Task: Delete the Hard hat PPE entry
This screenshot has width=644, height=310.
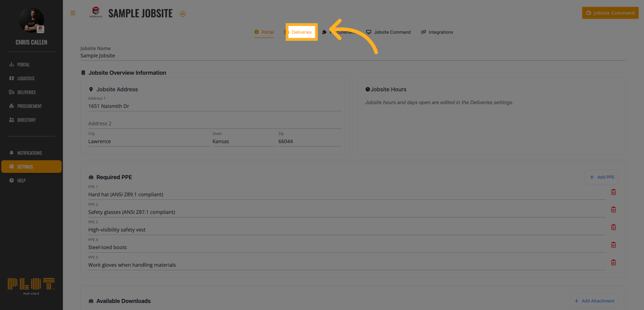Action: click(613, 192)
